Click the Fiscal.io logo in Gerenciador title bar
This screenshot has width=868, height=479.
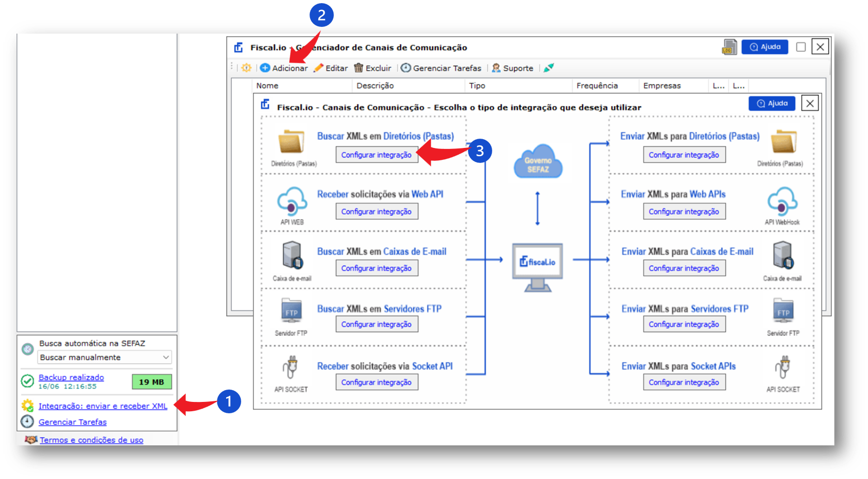point(239,48)
